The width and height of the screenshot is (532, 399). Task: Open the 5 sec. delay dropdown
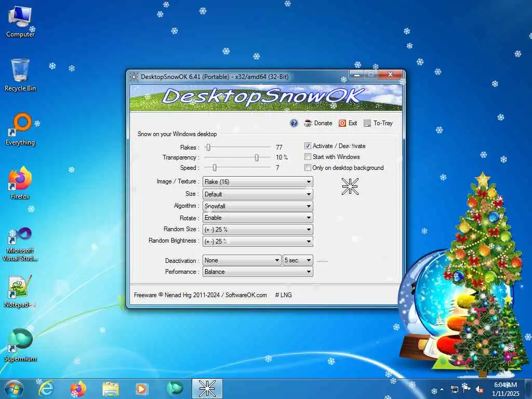point(298,260)
